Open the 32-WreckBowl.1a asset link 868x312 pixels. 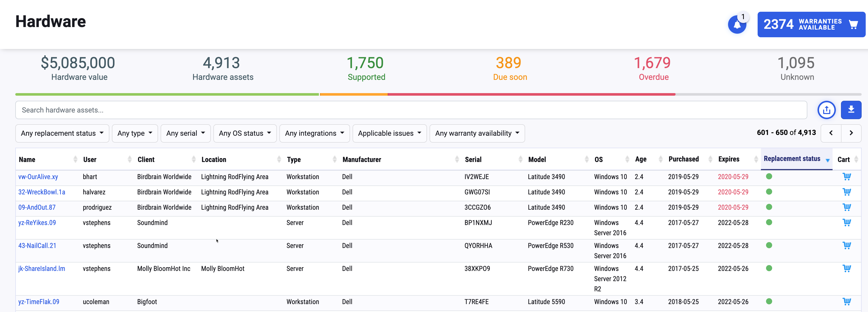(42, 192)
